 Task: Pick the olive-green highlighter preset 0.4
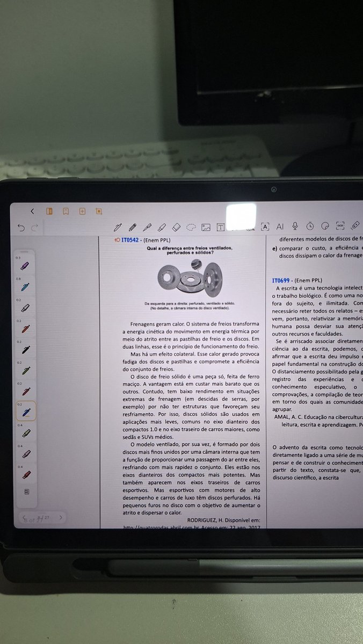pyautogui.click(x=26, y=433)
